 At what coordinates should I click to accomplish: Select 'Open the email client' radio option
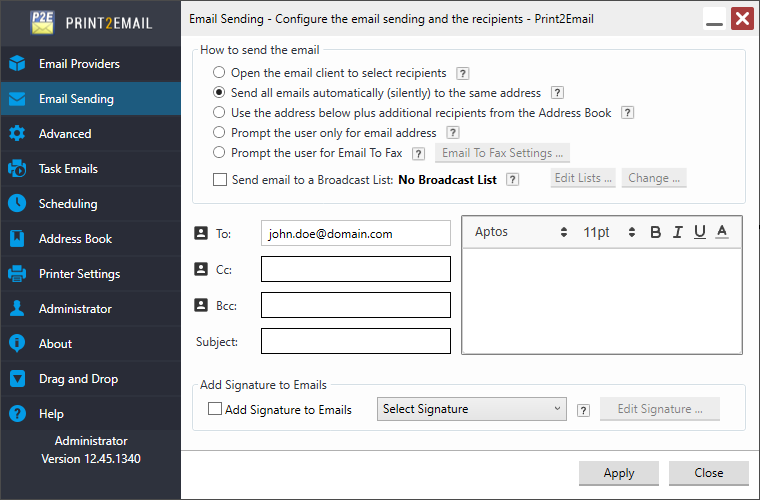click(x=219, y=73)
